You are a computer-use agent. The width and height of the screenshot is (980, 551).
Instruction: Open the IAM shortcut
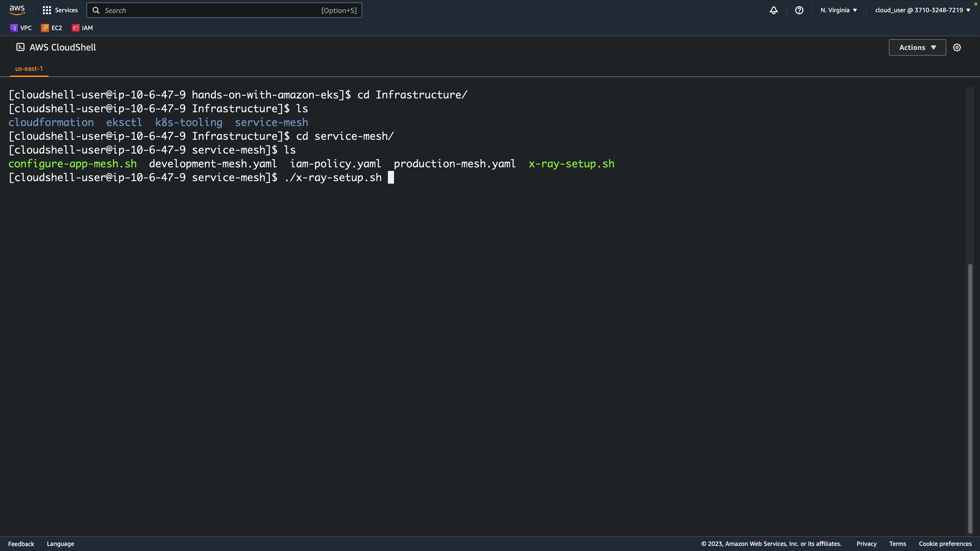tap(83, 28)
